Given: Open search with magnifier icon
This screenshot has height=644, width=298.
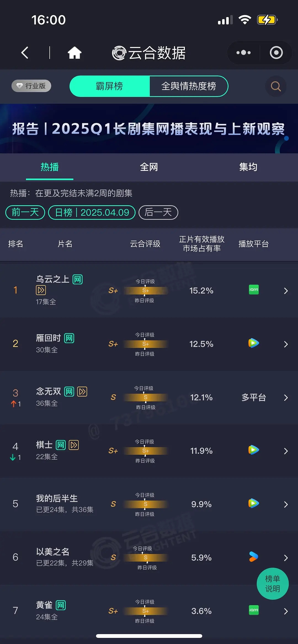Looking at the screenshot, I should pyautogui.click(x=276, y=86).
